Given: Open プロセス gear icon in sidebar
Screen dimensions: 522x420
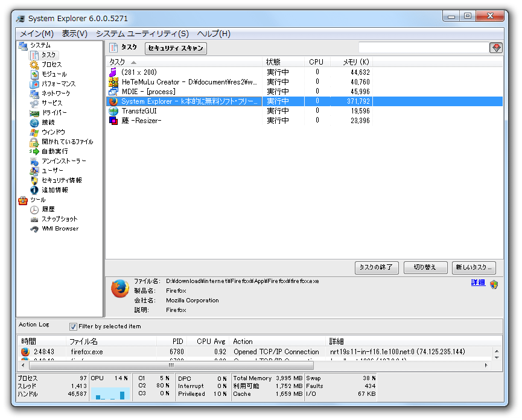Looking at the screenshot, I should pos(34,65).
